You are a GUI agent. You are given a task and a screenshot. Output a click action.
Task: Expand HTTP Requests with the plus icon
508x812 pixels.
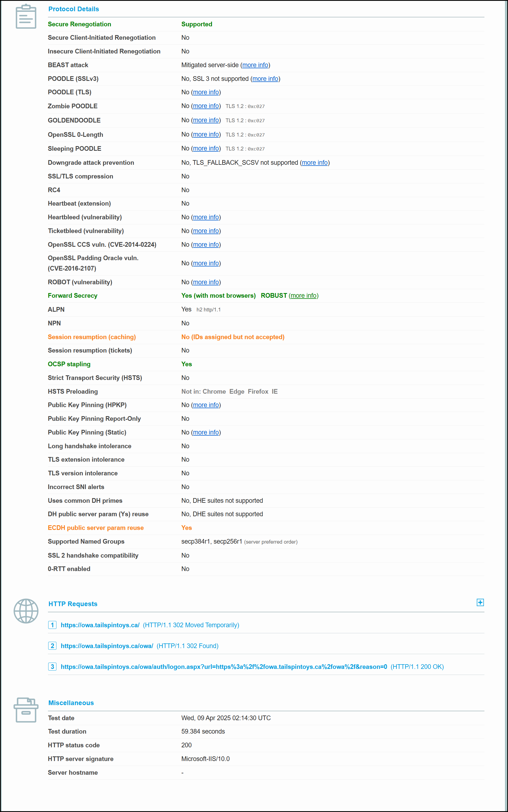pos(480,602)
